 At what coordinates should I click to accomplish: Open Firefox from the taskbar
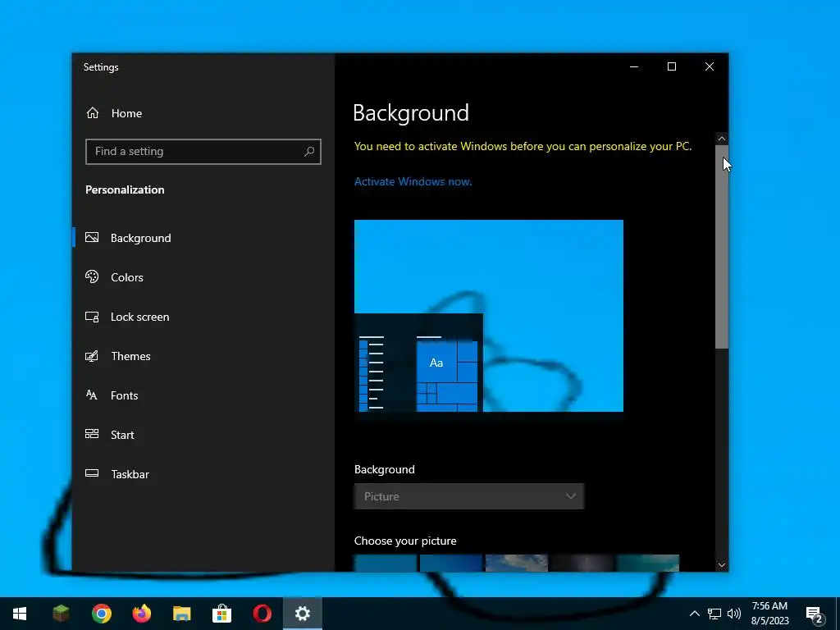click(x=141, y=614)
